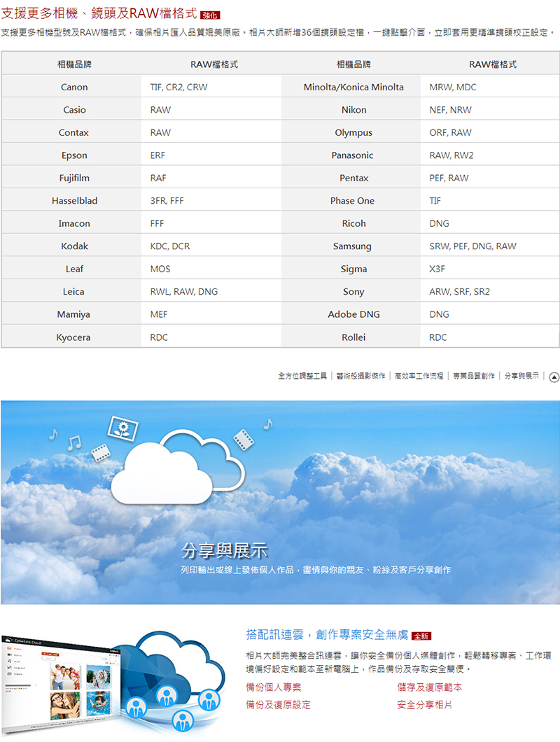
Task: Click the ARW, SRF, SR2 format cell
Action: click(x=490, y=291)
